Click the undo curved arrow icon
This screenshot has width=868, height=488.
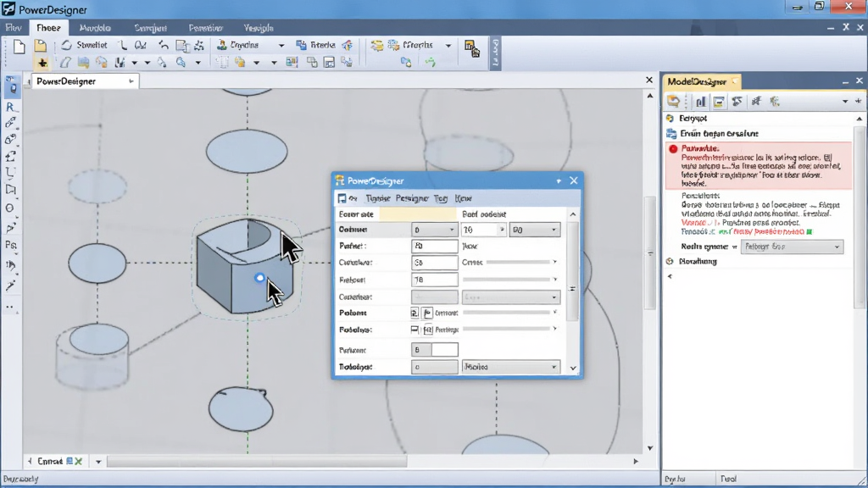point(164,46)
